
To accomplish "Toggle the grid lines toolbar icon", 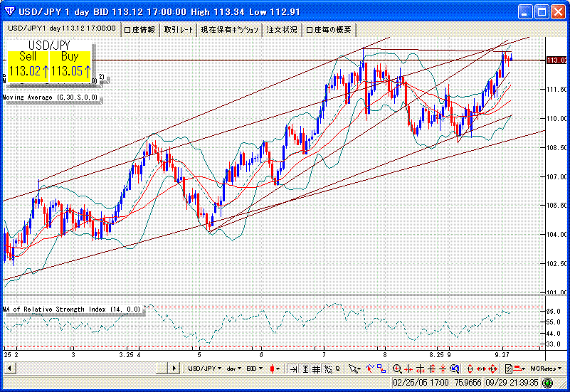I will tap(316, 369).
